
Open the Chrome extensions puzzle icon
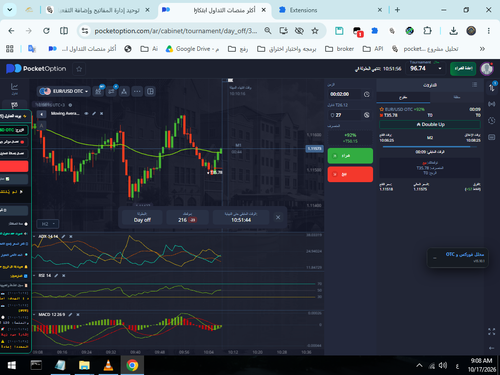[427, 31]
